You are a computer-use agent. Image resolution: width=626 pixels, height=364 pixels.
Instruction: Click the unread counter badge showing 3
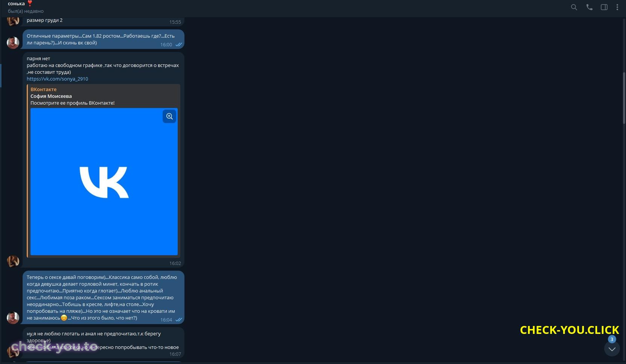tap(612, 339)
